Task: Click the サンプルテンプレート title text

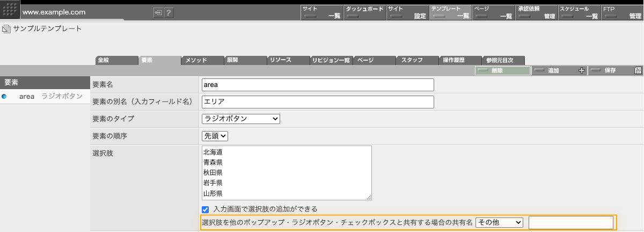Action: tap(48, 28)
